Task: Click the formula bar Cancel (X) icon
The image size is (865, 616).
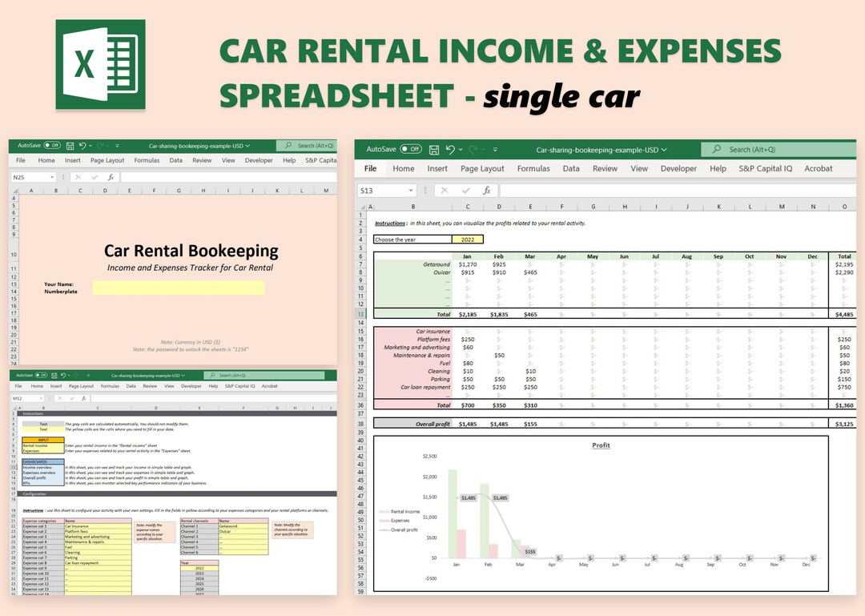Action: pyautogui.click(x=445, y=189)
